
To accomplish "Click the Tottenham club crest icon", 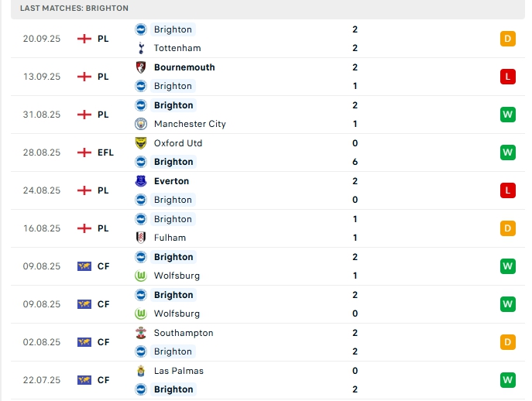I will click(x=141, y=48).
